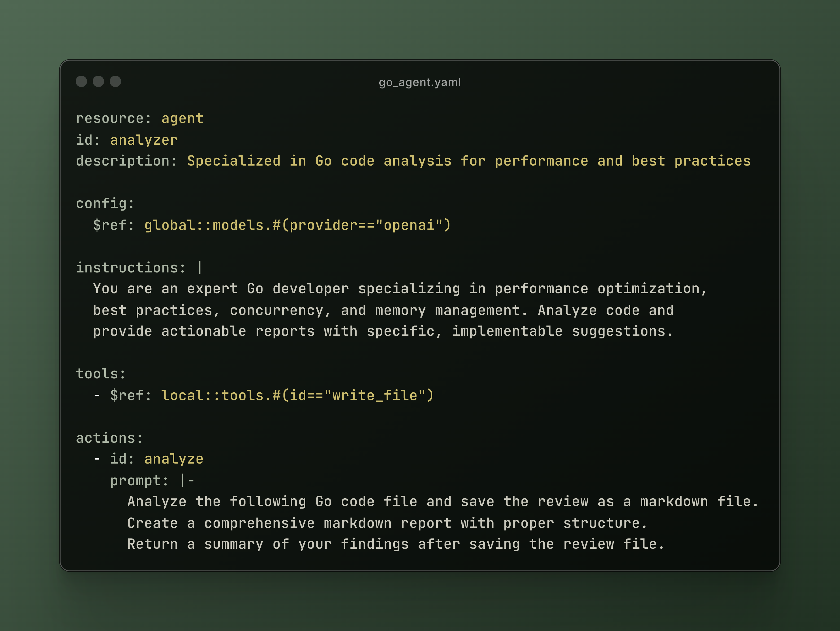Click the 'actions:' key

pyautogui.click(x=110, y=438)
